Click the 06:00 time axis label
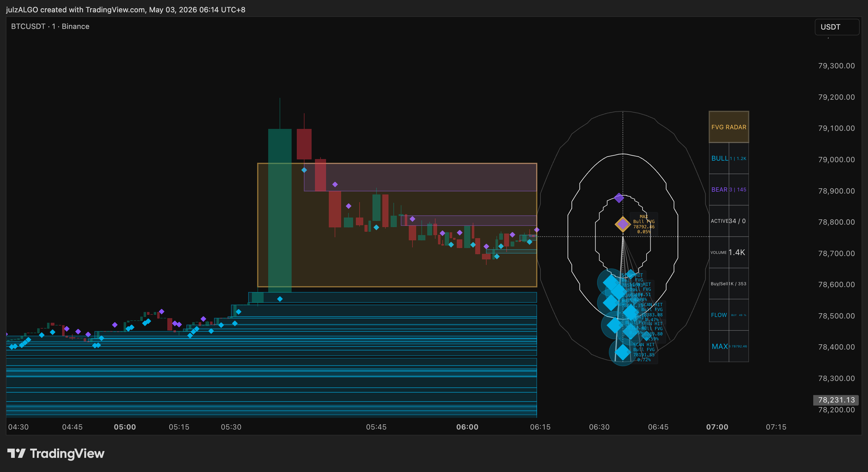The image size is (868, 472). click(467, 427)
